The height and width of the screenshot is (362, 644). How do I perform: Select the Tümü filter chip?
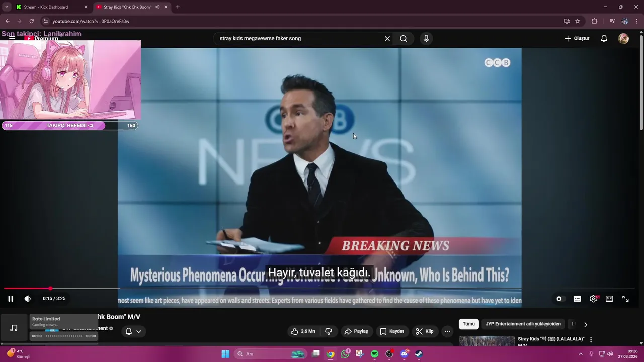pos(469,324)
